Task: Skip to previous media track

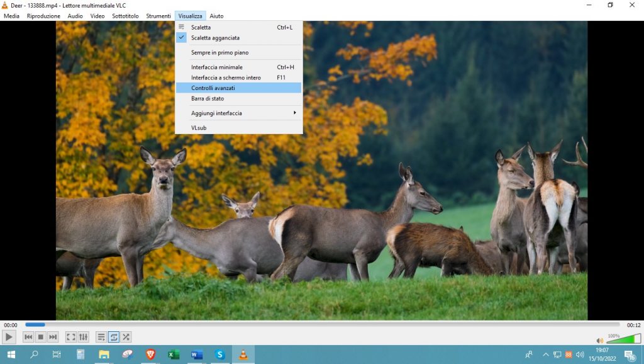Action: [x=28, y=337]
